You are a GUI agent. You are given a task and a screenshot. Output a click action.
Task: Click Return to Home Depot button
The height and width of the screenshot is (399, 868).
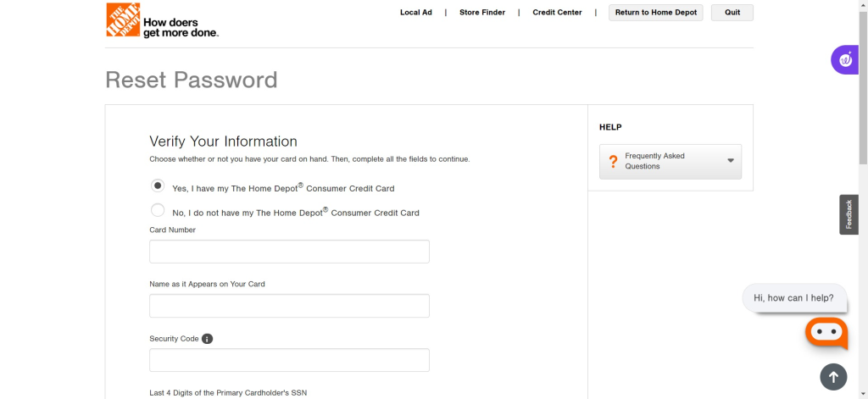pyautogui.click(x=656, y=13)
